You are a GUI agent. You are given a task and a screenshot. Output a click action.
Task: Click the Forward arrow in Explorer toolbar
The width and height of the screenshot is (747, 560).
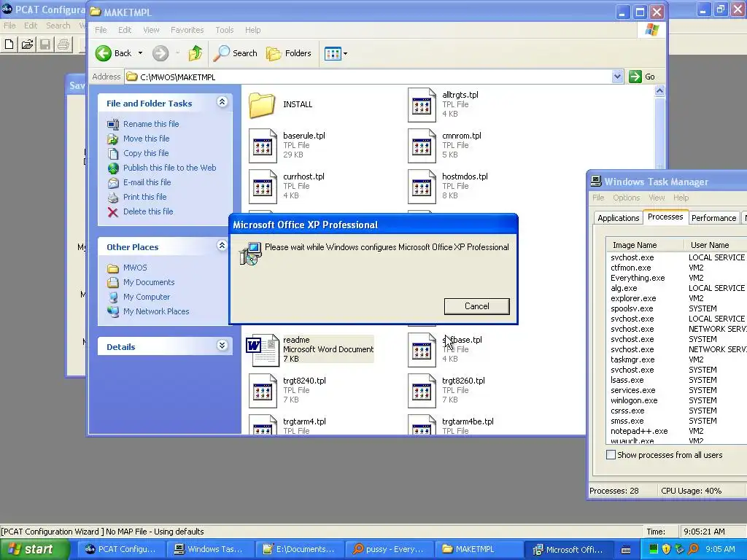pyautogui.click(x=160, y=53)
